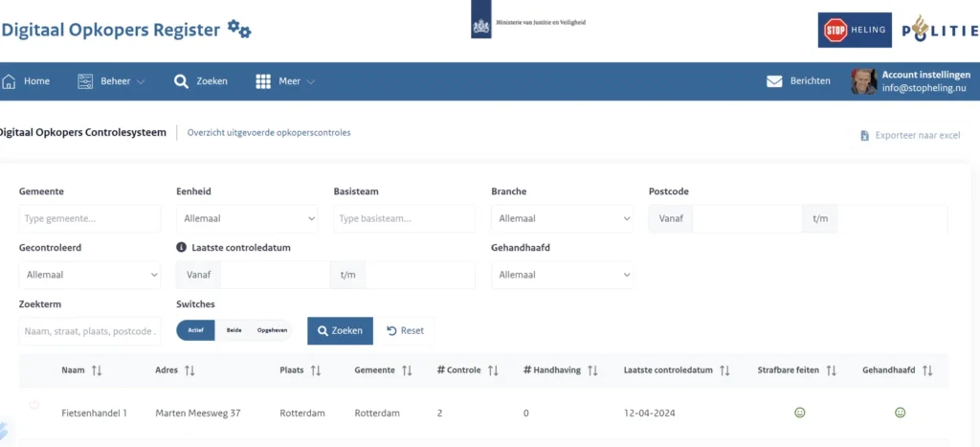Open the Gehandhaafd dropdown
The image size is (980, 447).
pos(562,275)
